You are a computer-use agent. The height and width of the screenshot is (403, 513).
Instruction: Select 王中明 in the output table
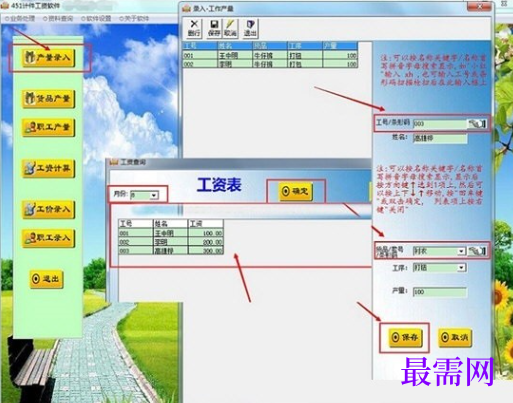(235, 56)
